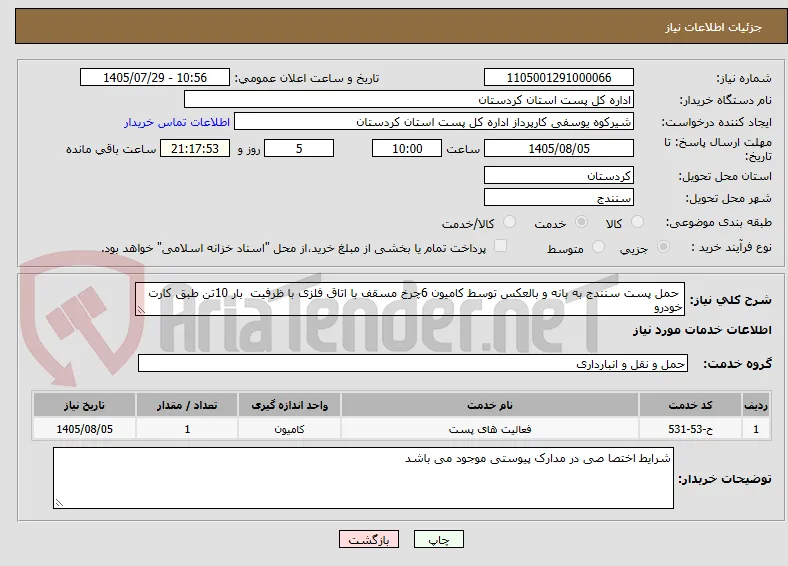Click the چاپ (print) button
The image size is (788, 566).
click(438, 539)
